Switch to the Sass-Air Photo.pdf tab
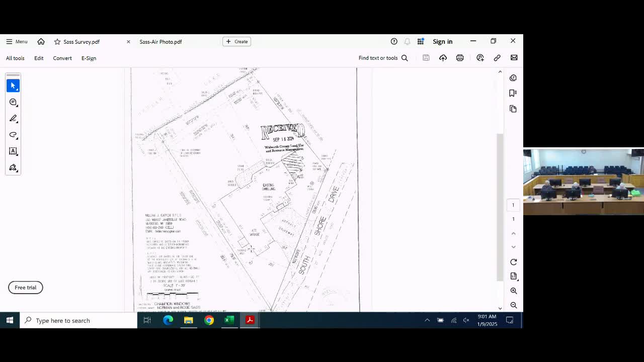Image resolution: width=644 pixels, height=362 pixels. [x=160, y=42]
